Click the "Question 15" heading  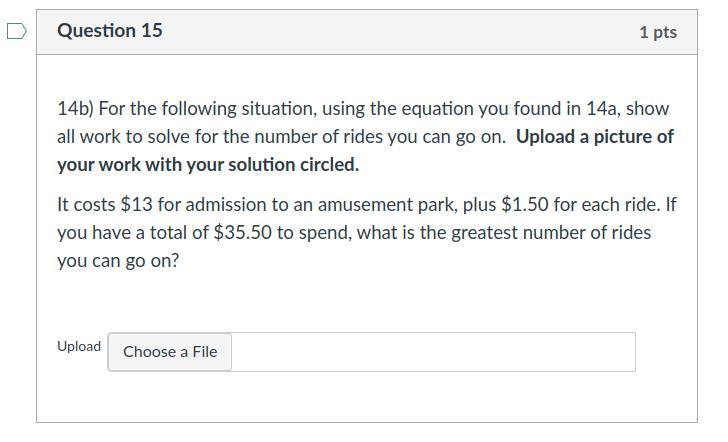(110, 31)
